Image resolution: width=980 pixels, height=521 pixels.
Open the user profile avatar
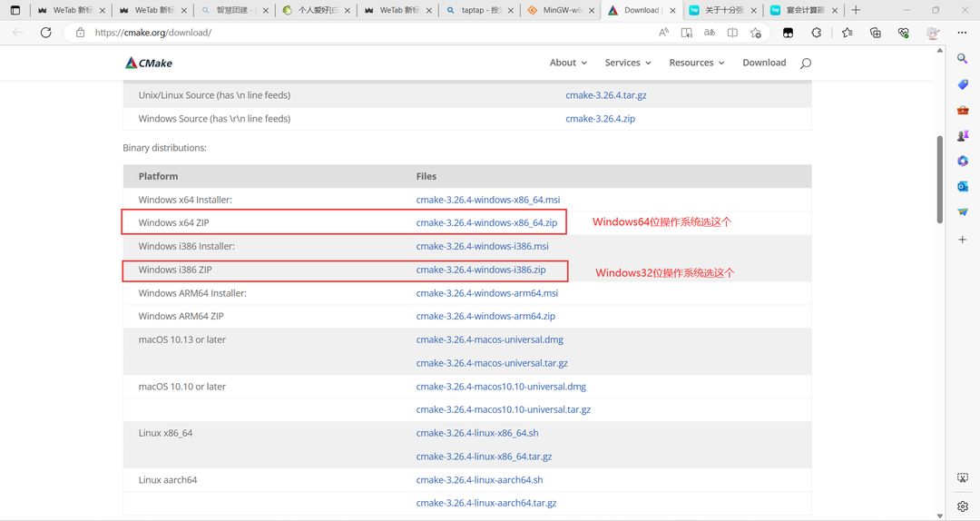pos(933,33)
